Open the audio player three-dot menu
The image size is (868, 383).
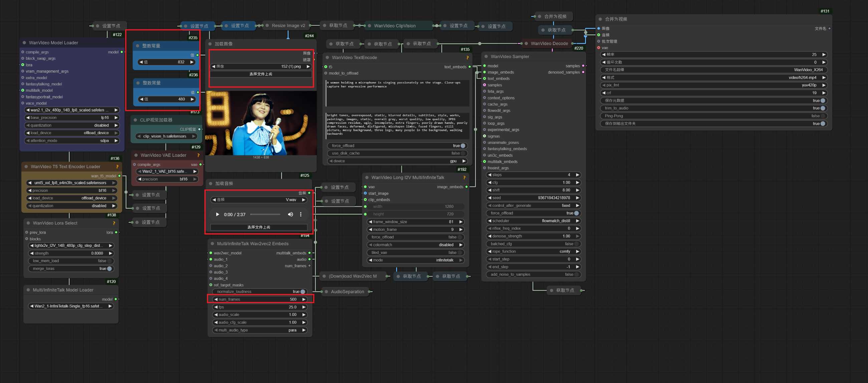coord(300,214)
